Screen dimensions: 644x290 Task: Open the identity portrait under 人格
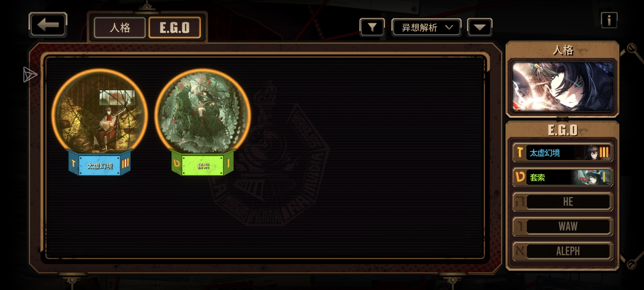[562, 87]
